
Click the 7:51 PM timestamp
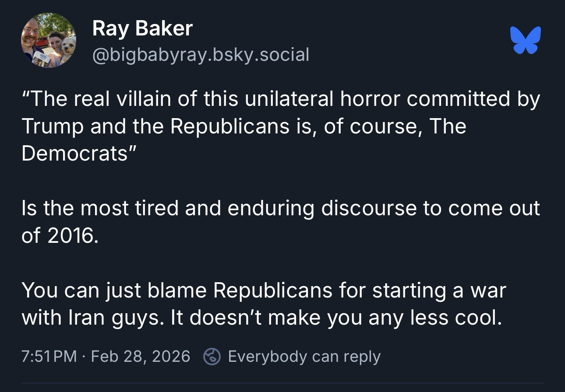[x=49, y=357]
